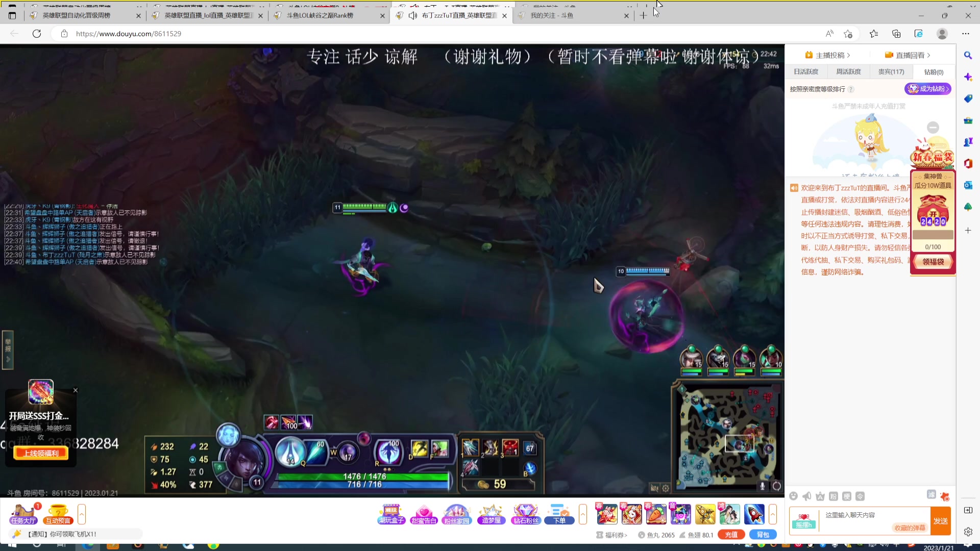Screen dimensions: 980x551
Task: Click the 领福袋 claim button
Action: 933,262
